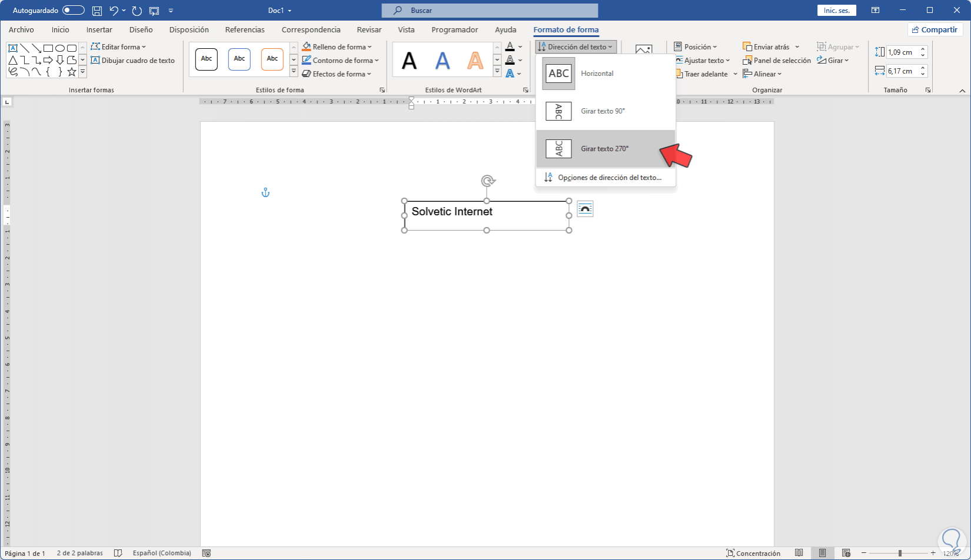
Task: Click the macro recording icon in status bar
Action: [206, 553]
